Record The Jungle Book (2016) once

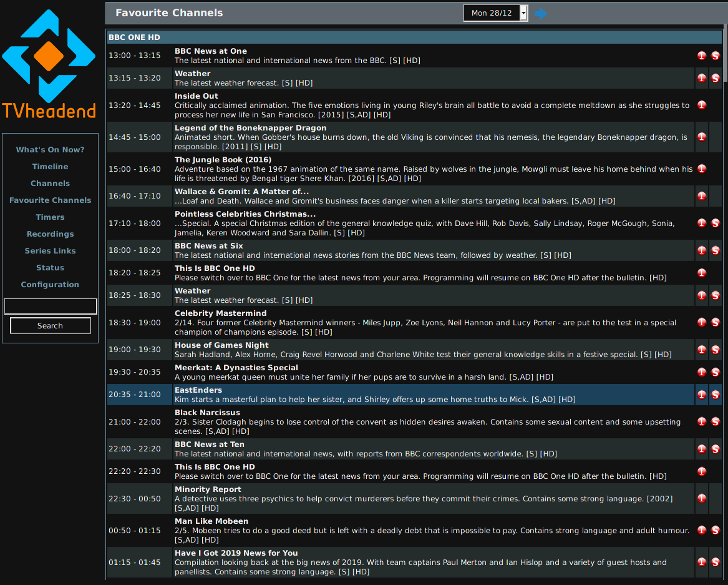[x=702, y=169]
